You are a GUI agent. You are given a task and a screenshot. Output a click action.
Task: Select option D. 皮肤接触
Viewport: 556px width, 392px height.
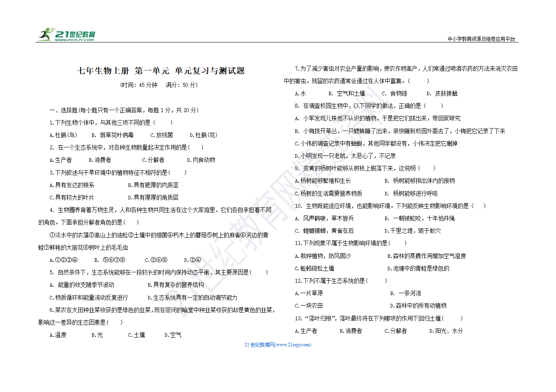point(442,93)
